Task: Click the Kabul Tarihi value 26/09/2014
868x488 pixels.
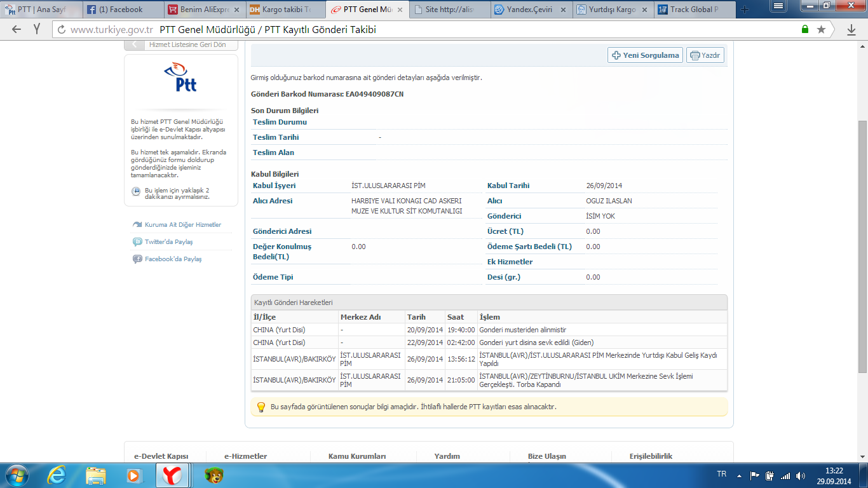Action: click(604, 186)
